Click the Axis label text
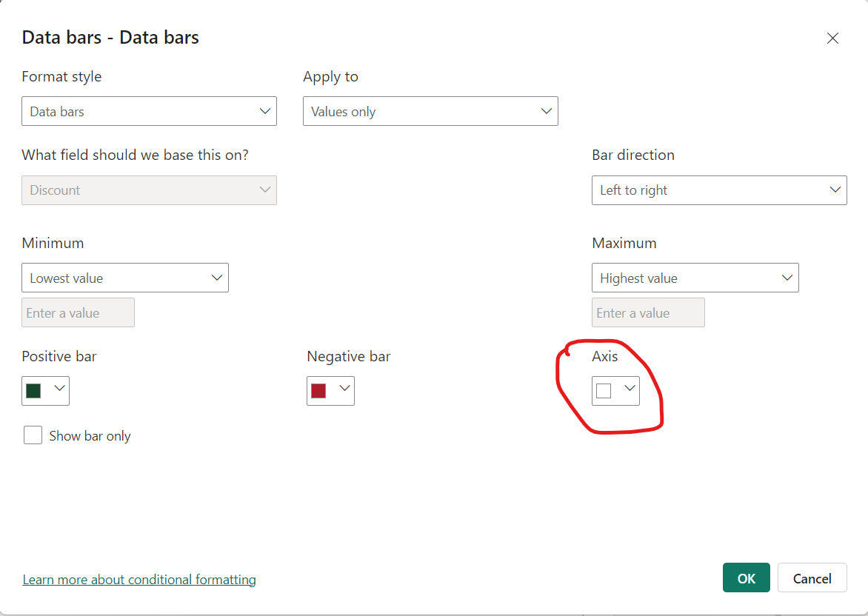This screenshot has height=616, width=868. (x=604, y=356)
